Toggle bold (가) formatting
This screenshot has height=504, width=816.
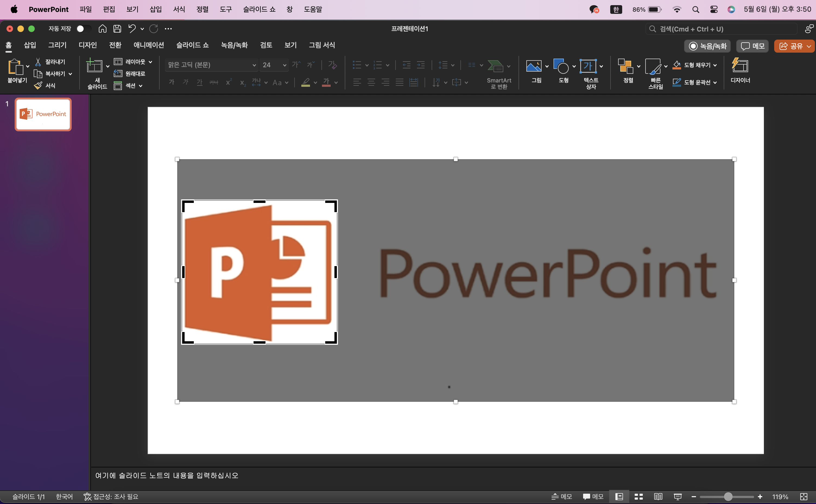click(171, 82)
